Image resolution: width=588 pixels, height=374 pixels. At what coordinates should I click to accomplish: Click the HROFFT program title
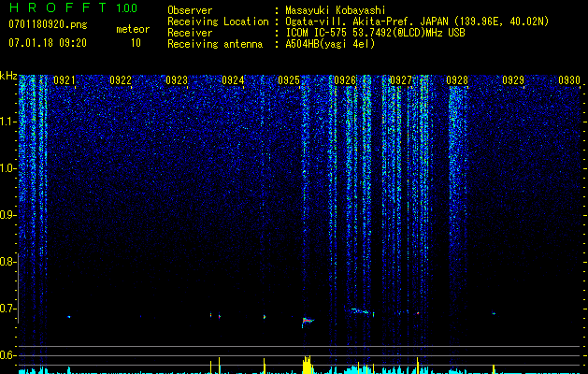[58, 7]
